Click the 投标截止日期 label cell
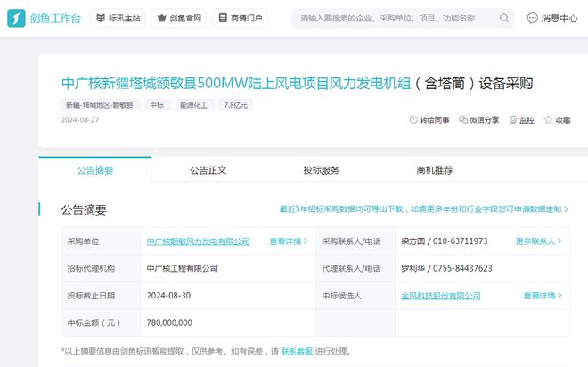Image resolution: width=588 pixels, height=367 pixels. 102,296
